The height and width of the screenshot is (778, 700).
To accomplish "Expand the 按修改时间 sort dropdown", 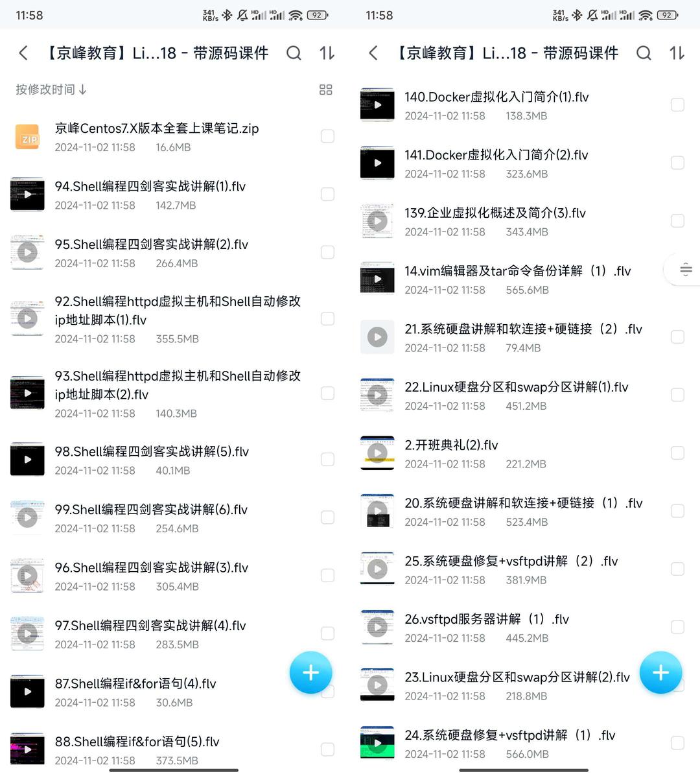I will 51,89.
